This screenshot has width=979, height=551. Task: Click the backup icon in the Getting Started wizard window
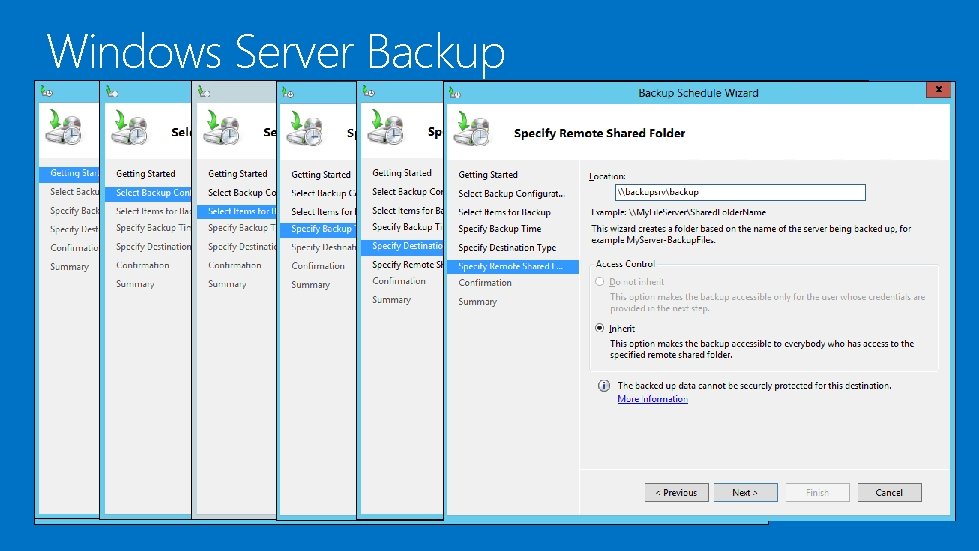coord(64,127)
